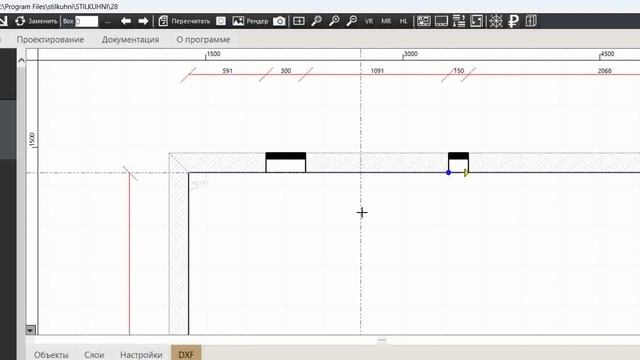
Task: Switch to the Слои tab
Action: [94, 355]
